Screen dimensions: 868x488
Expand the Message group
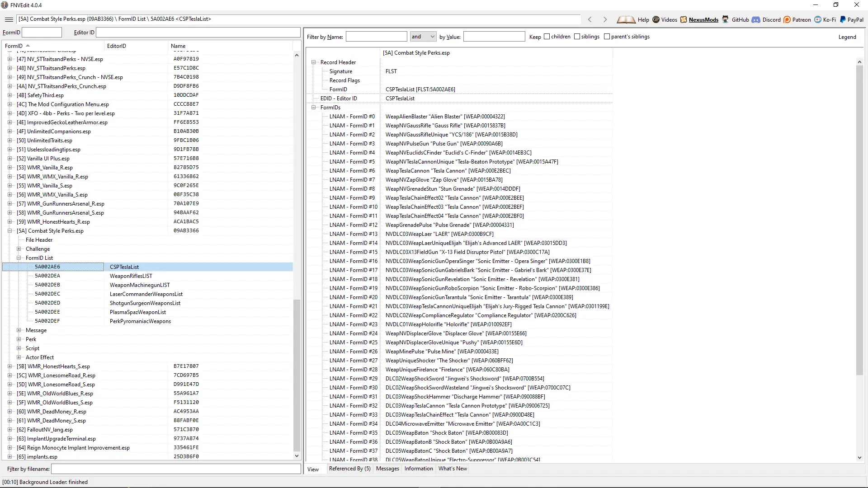point(19,330)
